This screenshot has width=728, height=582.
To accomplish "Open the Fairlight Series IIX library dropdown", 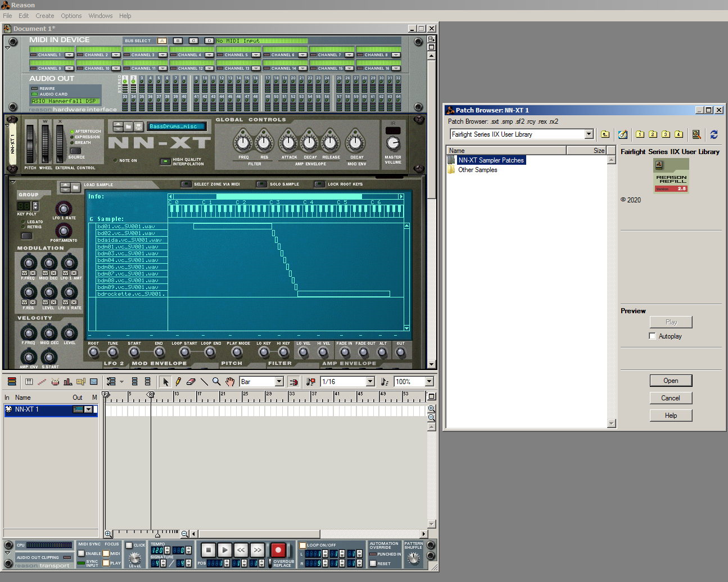I will pos(589,134).
